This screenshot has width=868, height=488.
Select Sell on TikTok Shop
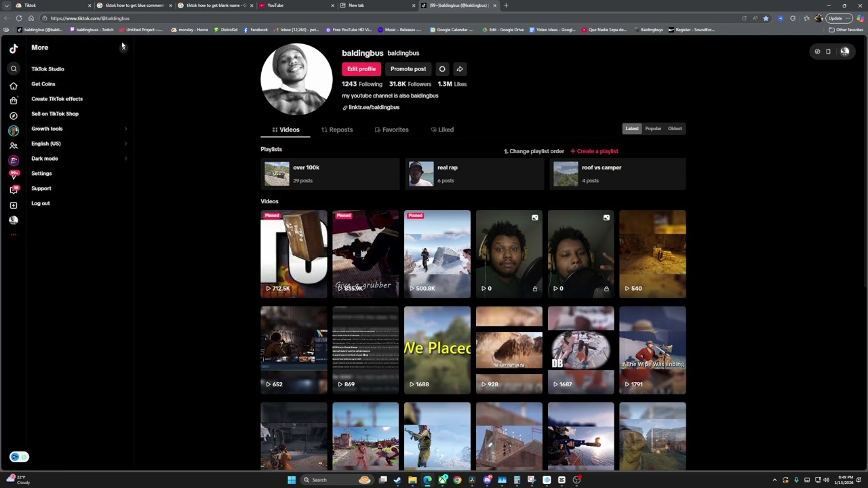click(55, 114)
